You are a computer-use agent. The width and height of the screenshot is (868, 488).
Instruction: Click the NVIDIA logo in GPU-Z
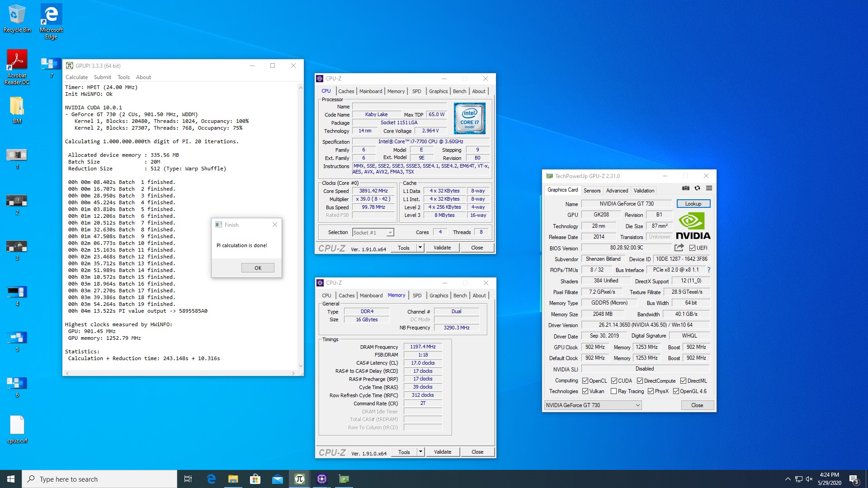point(693,226)
